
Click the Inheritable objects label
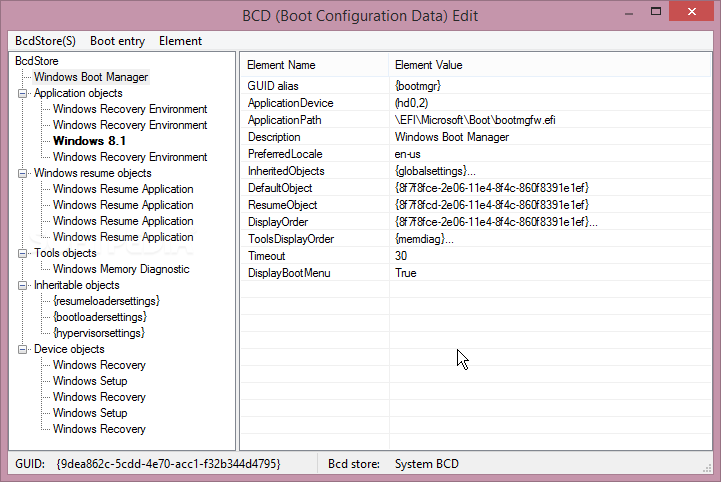tap(76, 285)
